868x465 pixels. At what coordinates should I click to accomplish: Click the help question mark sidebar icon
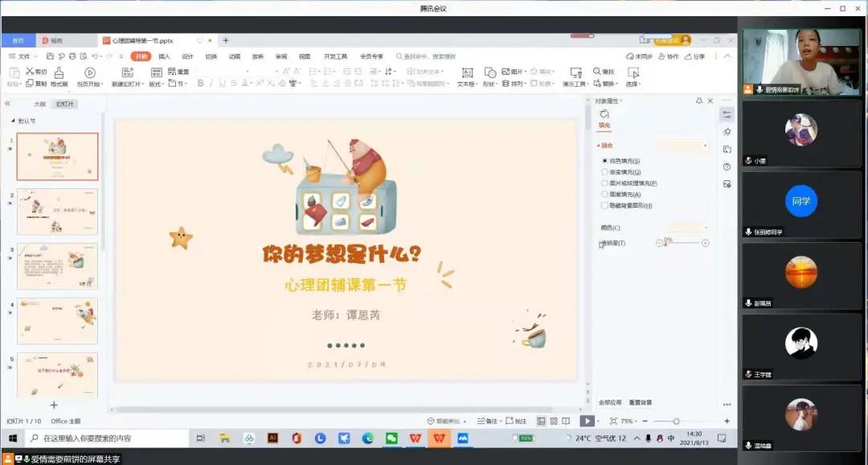(727, 167)
